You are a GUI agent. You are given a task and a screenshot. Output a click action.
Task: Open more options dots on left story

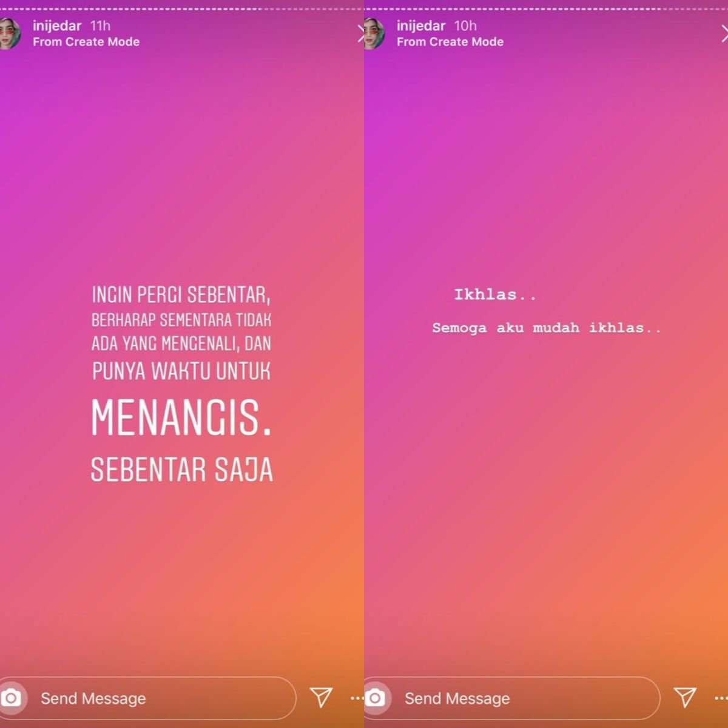click(357, 698)
